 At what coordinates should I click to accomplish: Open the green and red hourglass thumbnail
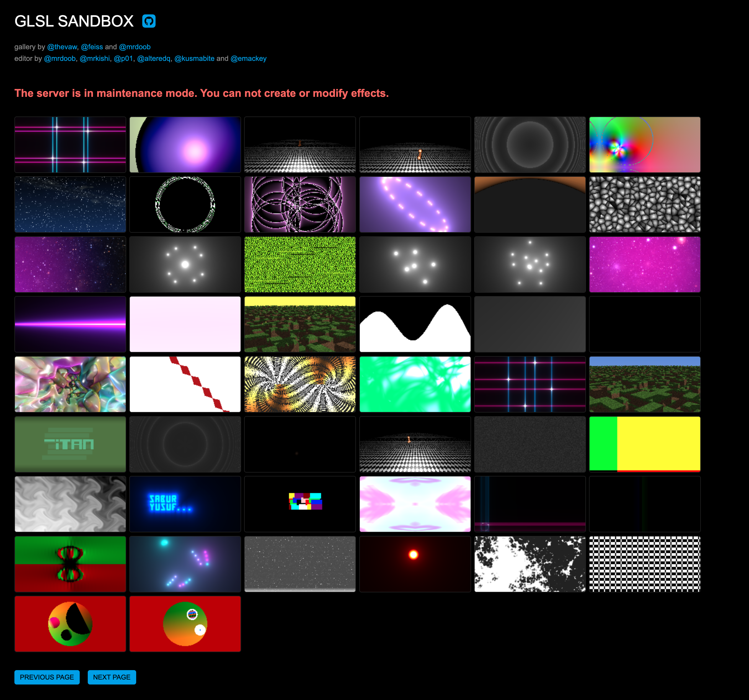[x=70, y=564]
